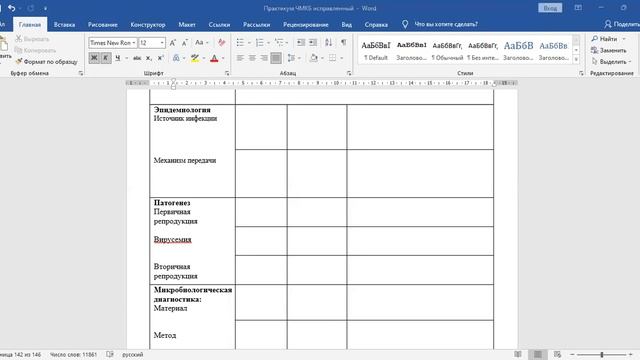Adjust the zoom slider

pos(602,355)
